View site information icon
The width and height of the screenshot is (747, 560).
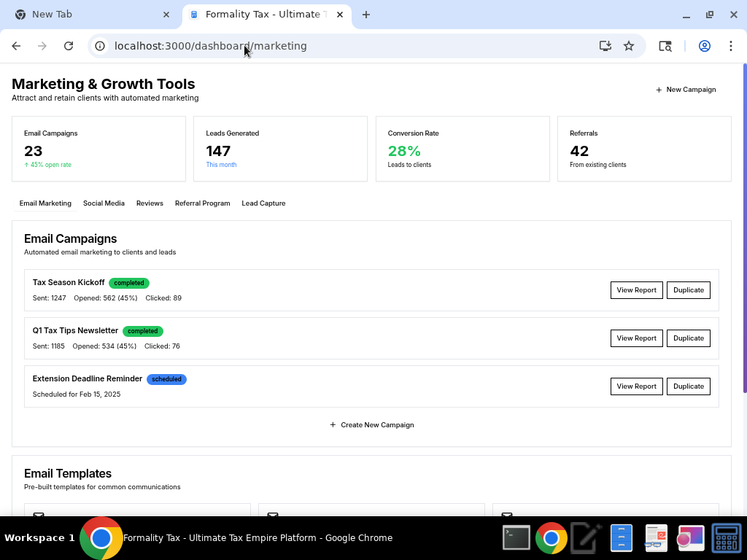tap(101, 46)
